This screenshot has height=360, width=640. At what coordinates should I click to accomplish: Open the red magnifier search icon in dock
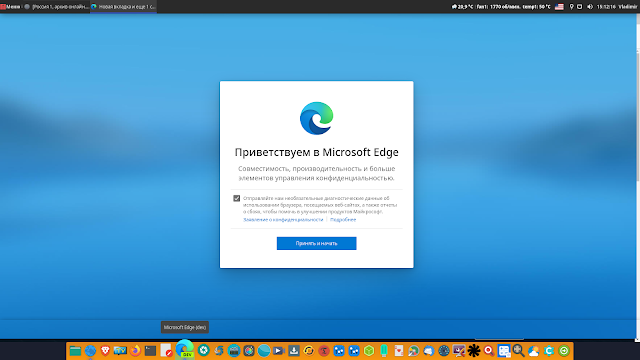(489, 351)
